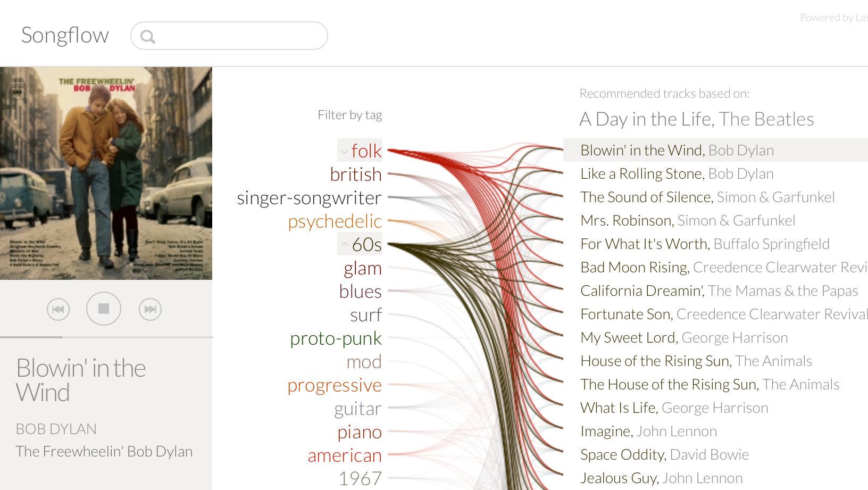
Task: Seek using the playback progress bar
Action: pyautogui.click(x=106, y=337)
